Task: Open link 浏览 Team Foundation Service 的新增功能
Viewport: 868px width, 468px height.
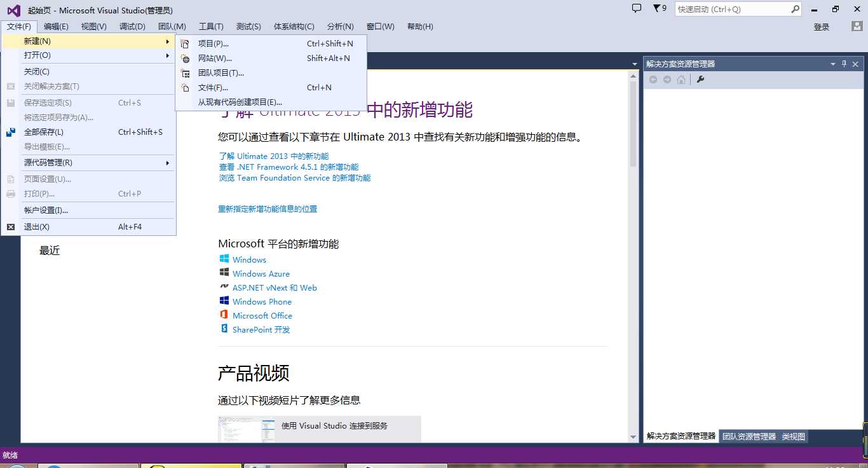Action: (295, 178)
